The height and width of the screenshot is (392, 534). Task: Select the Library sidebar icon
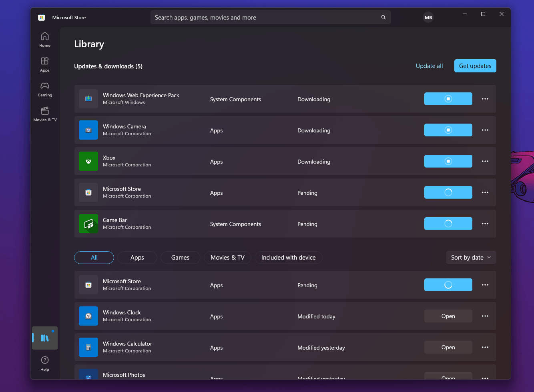(45, 338)
